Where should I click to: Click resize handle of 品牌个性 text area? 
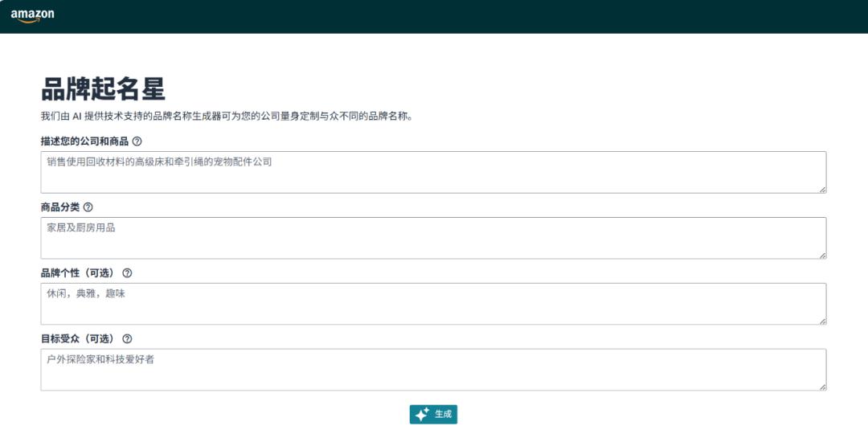pos(822,321)
